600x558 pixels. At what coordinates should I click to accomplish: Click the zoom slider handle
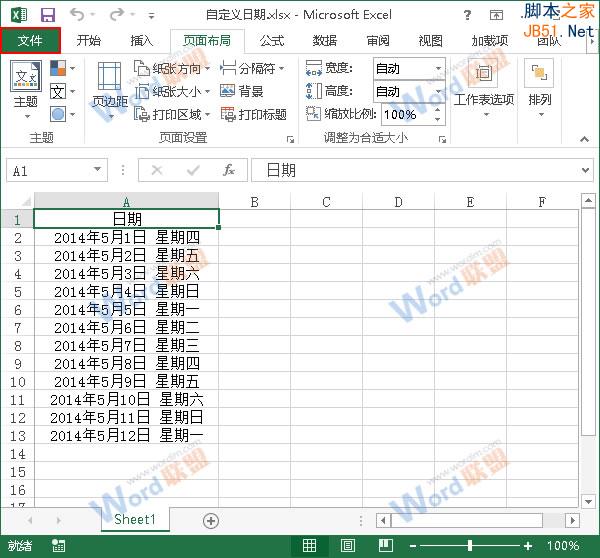point(470,546)
